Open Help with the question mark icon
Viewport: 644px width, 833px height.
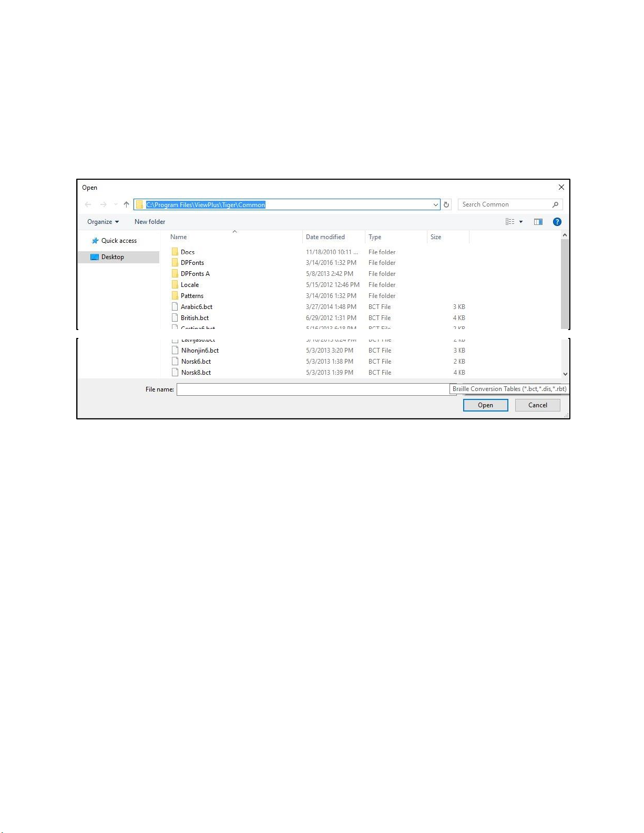557,222
